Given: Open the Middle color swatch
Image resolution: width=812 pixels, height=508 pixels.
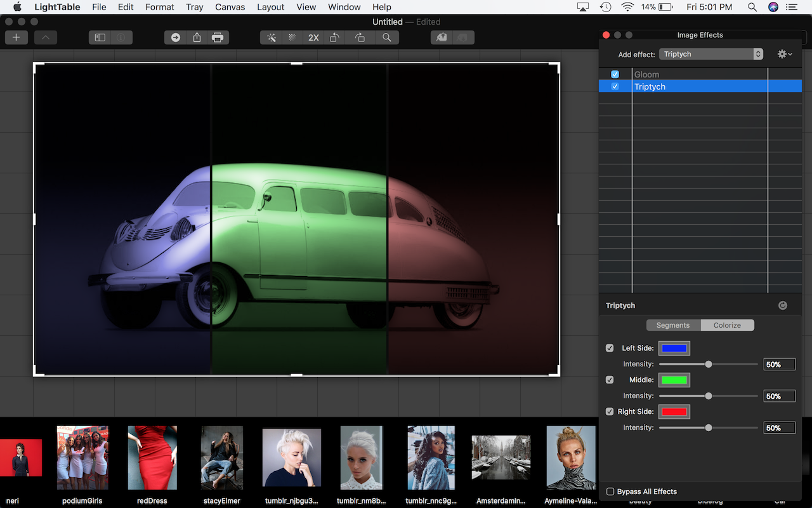Looking at the screenshot, I should pos(674,380).
